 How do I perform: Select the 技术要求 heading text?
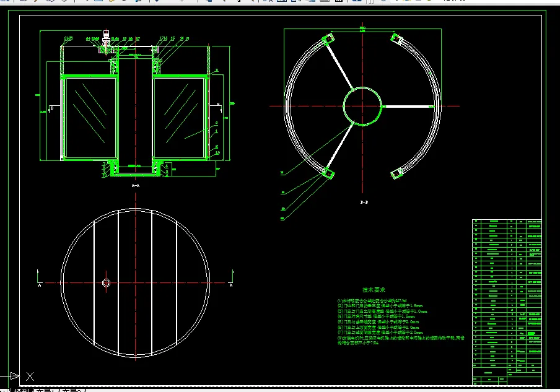click(374, 290)
